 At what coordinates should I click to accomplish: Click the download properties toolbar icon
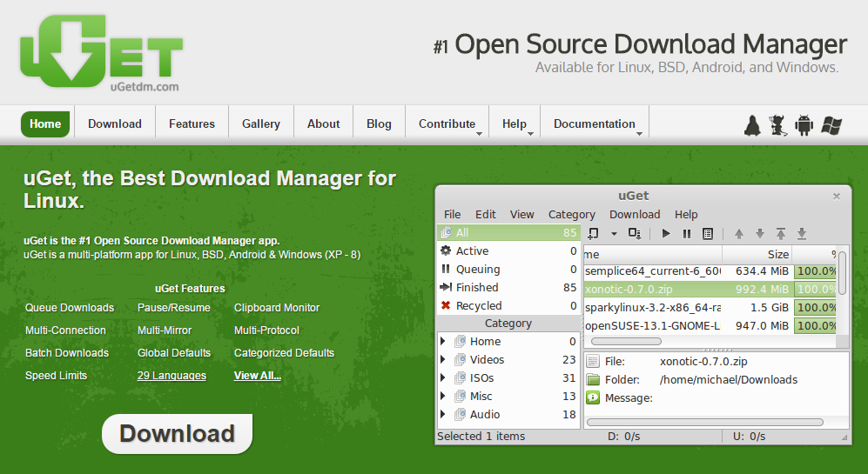tap(708, 233)
